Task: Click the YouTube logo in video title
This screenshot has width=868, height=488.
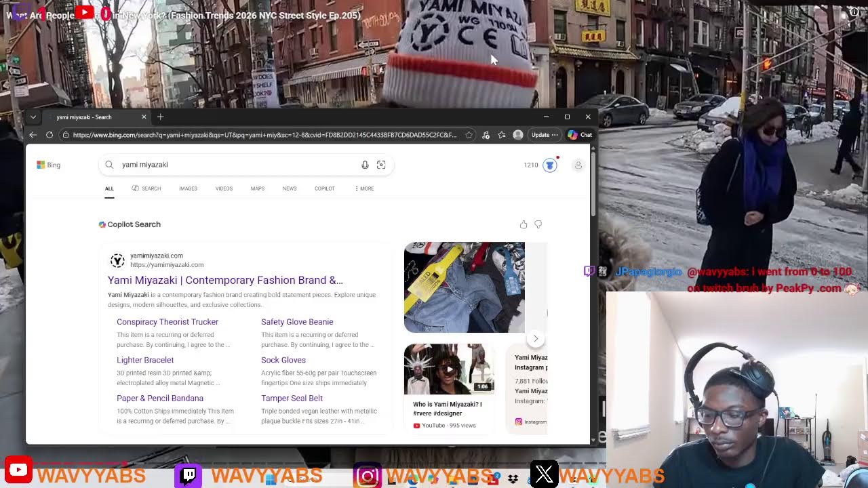Action: tap(85, 13)
